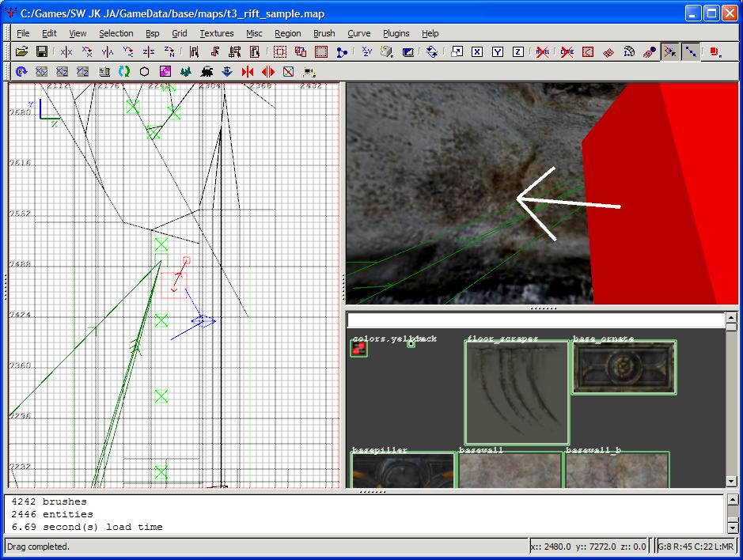Open the Brush menu
The height and width of the screenshot is (560, 743).
click(324, 33)
